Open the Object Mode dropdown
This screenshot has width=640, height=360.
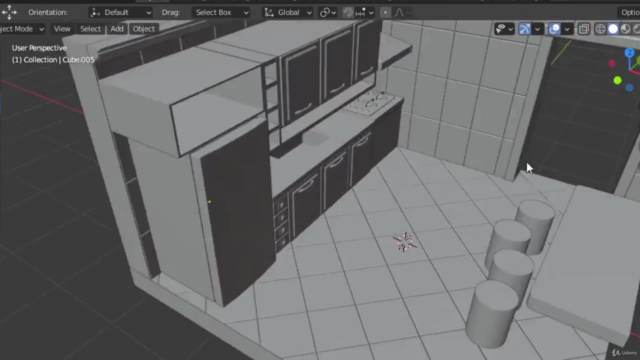click(x=22, y=29)
